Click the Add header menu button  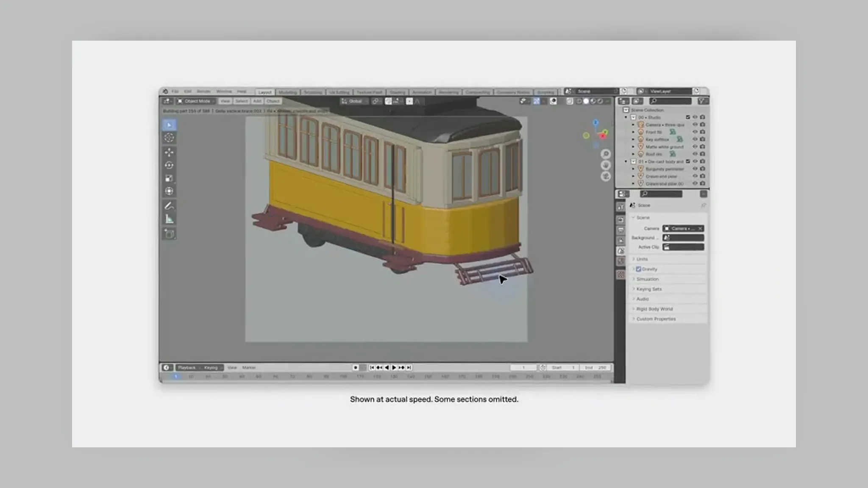click(x=257, y=101)
